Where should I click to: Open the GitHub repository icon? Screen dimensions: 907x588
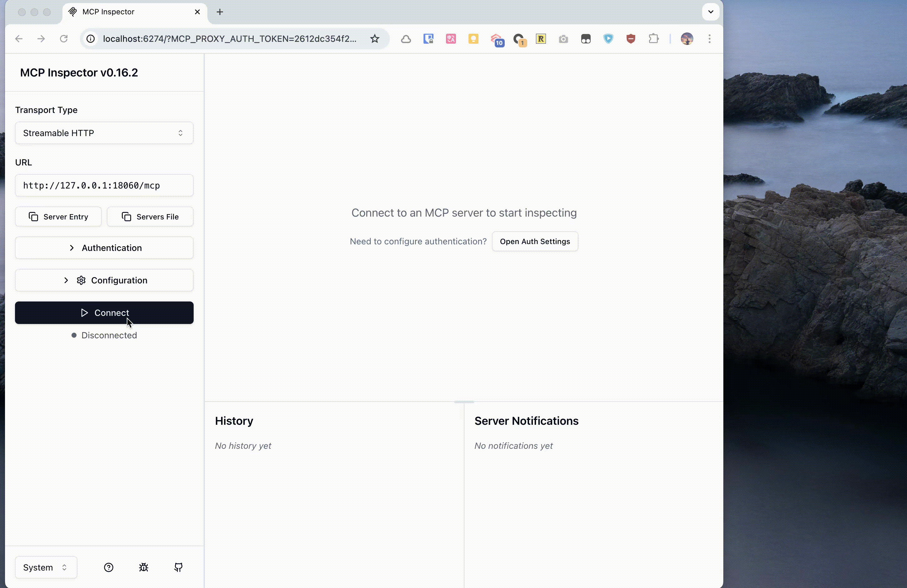(178, 567)
